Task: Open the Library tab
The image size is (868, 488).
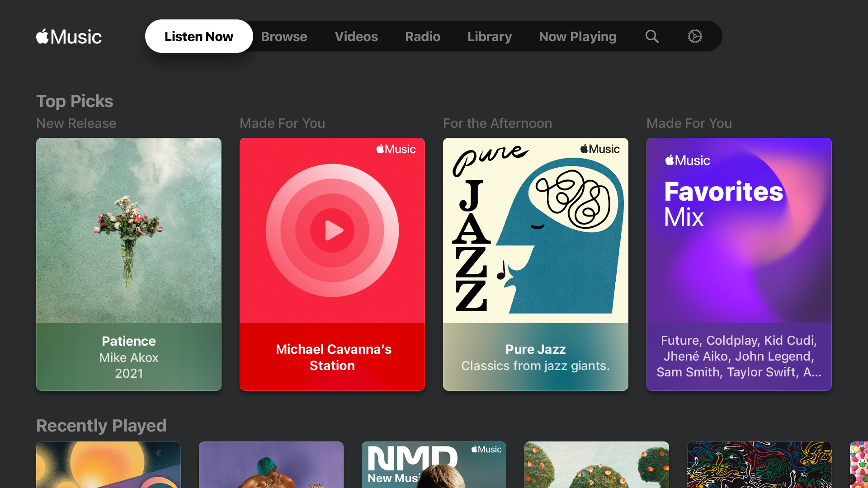Action: tap(490, 37)
